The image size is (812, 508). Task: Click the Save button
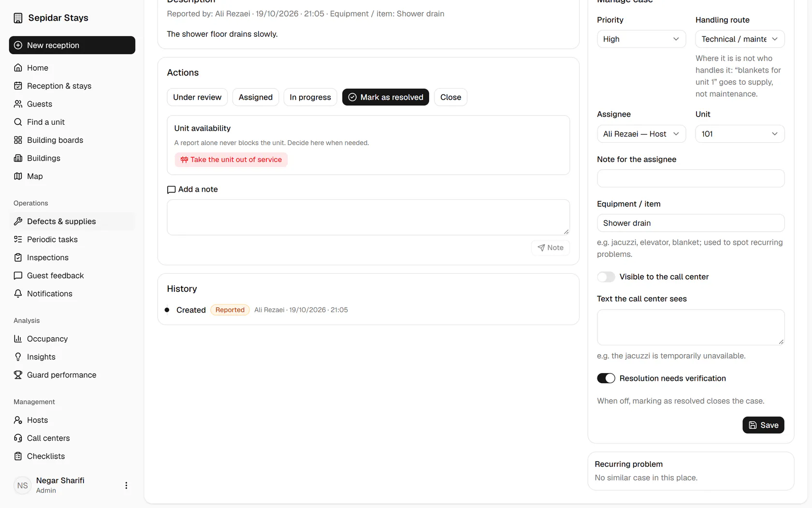pyautogui.click(x=763, y=425)
